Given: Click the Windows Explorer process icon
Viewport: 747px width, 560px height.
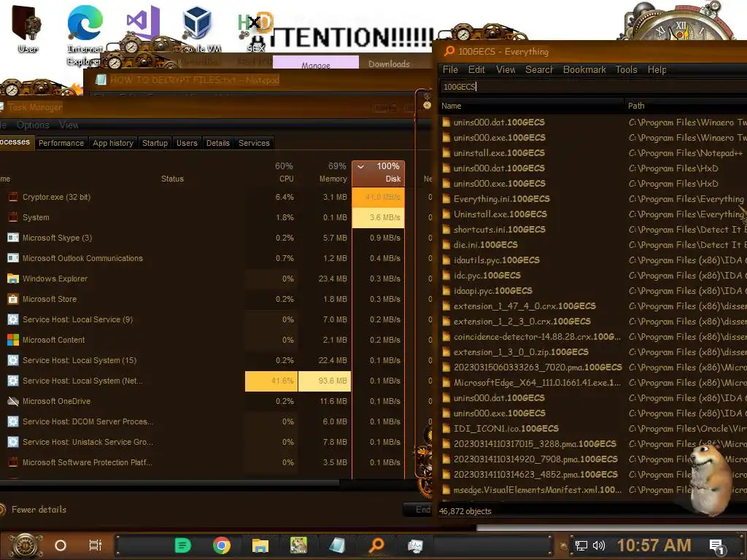Looking at the screenshot, I should (x=13, y=279).
